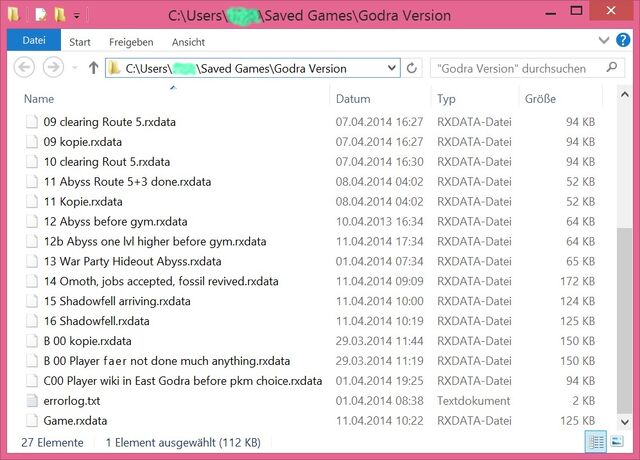Select '14 Omoth, jobs accepted, fossil revived.rxdata'

coord(161,282)
